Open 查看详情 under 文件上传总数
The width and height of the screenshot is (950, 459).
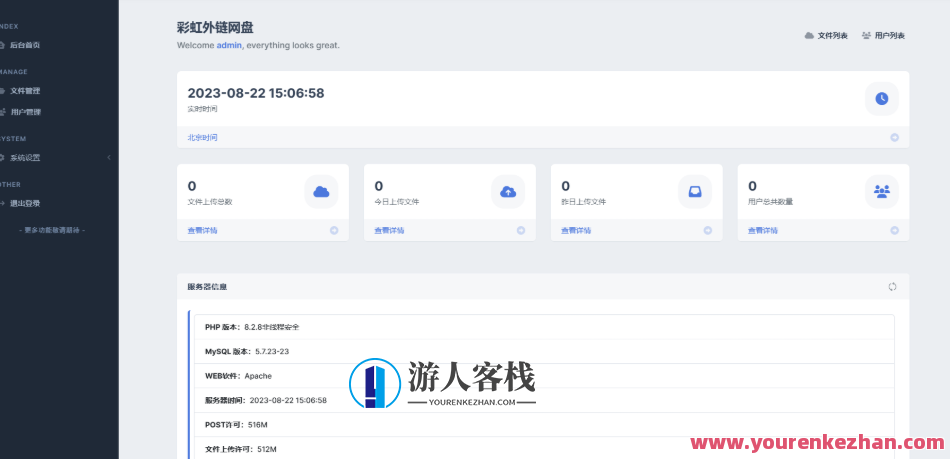pos(202,231)
